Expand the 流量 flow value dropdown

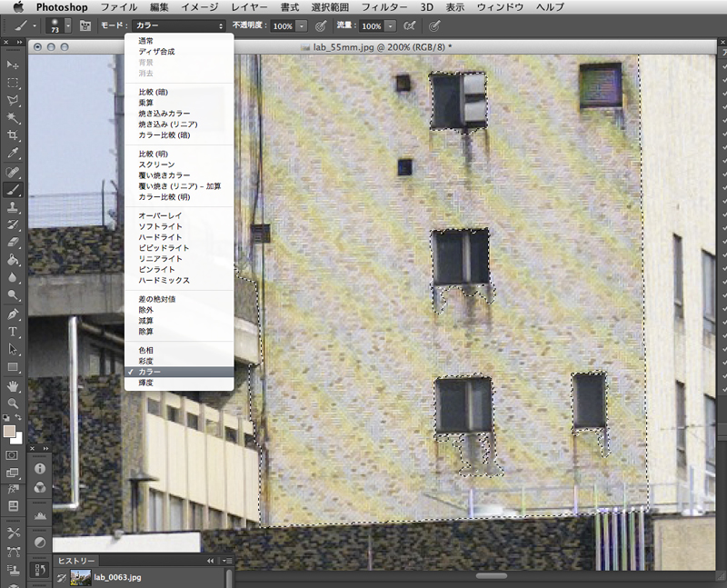[x=391, y=26]
